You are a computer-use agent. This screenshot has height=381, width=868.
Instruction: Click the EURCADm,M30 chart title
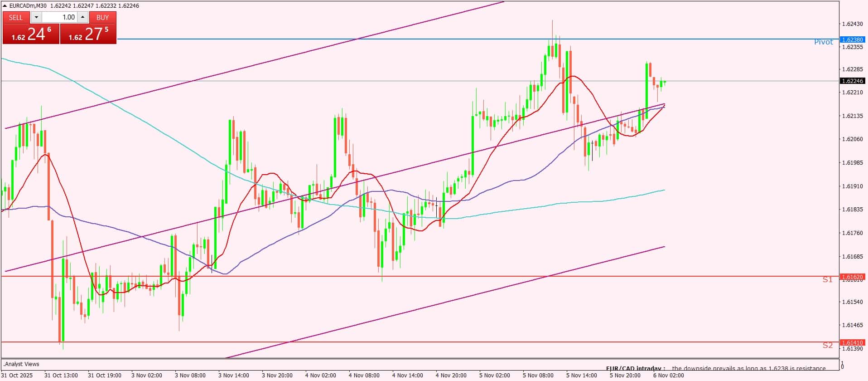click(x=28, y=6)
